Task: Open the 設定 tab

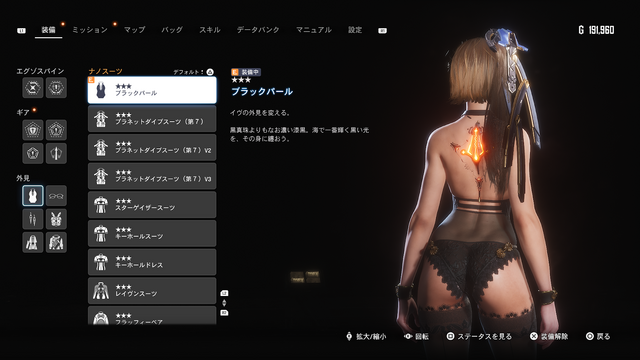Action: pyautogui.click(x=355, y=30)
